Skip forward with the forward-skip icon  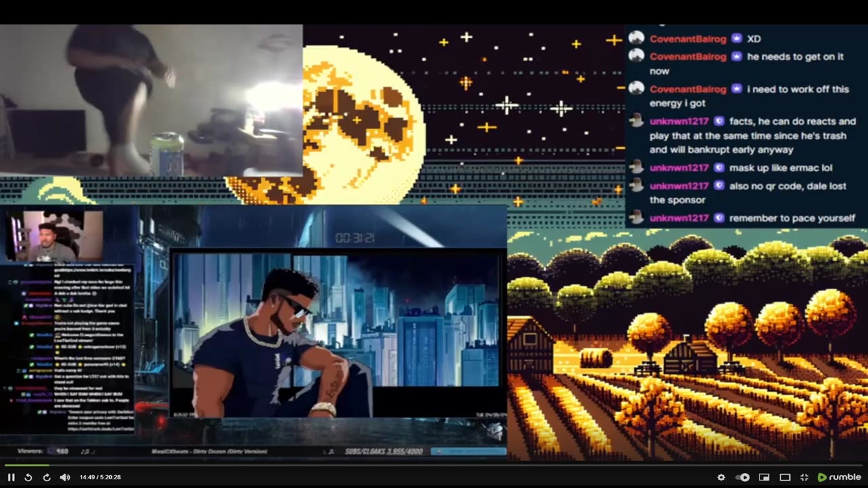pyautogui.click(x=47, y=477)
